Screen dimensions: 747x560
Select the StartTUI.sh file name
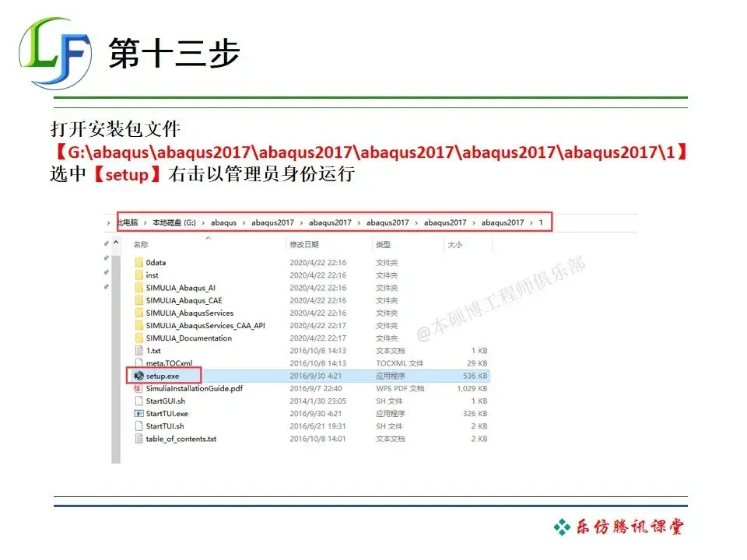tap(165, 426)
